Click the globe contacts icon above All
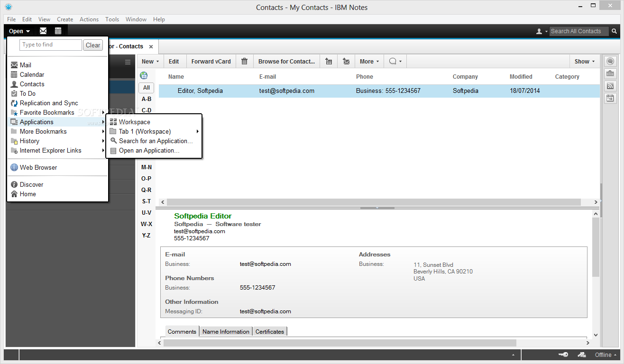624x364 pixels. 144,75
